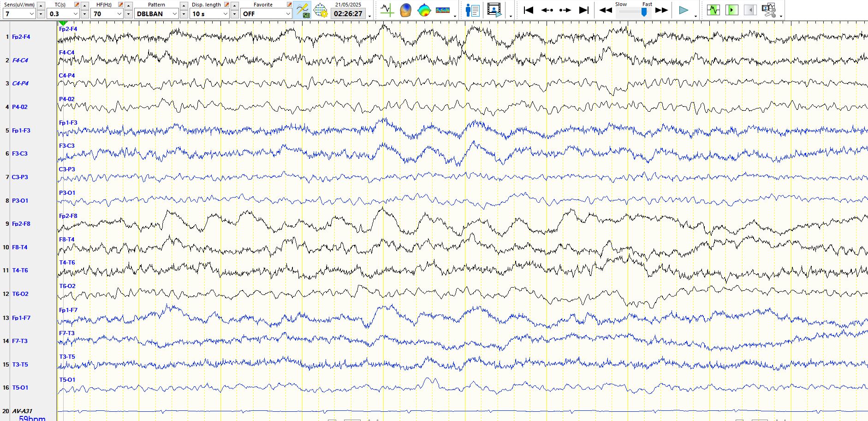Expand the arrow next to the mapping icons
This screenshot has height=421, width=868.
point(455,16)
